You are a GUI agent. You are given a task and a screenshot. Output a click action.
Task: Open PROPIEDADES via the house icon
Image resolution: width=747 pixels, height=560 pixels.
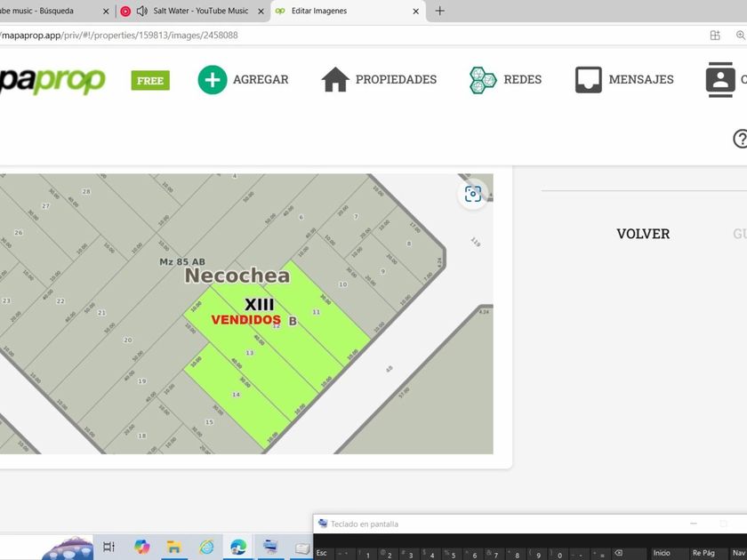tap(335, 79)
